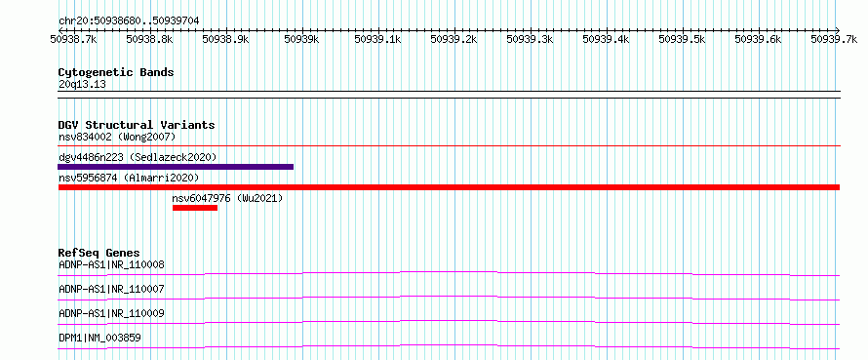This screenshot has height=360, width=868.
Task: Click the DPM1 NM_003859 magenta intron line
Action: [449, 346]
